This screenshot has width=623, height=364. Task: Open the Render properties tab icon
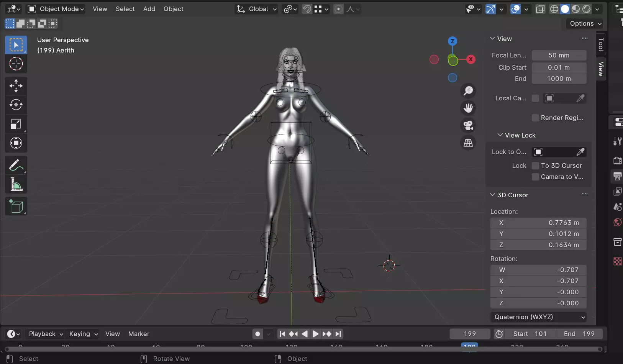pos(617,161)
